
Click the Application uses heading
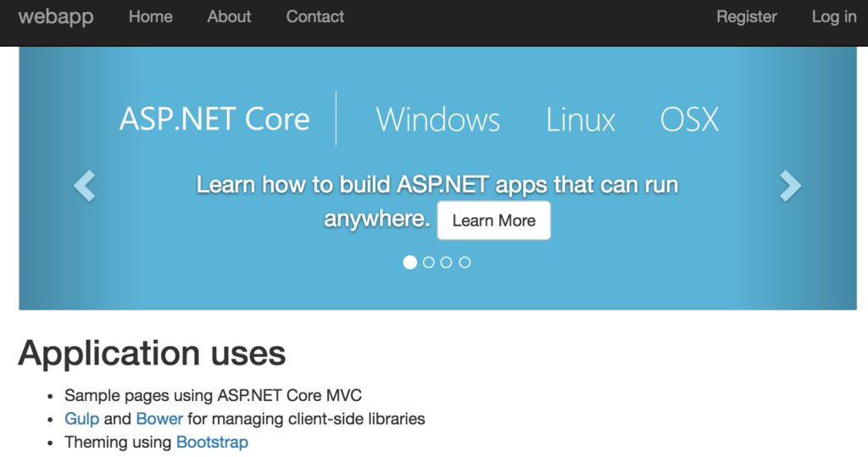click(x=152, y=354)
